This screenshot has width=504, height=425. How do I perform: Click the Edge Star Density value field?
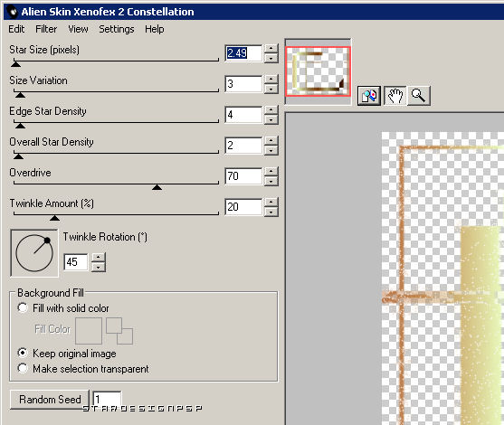[243, 115]
